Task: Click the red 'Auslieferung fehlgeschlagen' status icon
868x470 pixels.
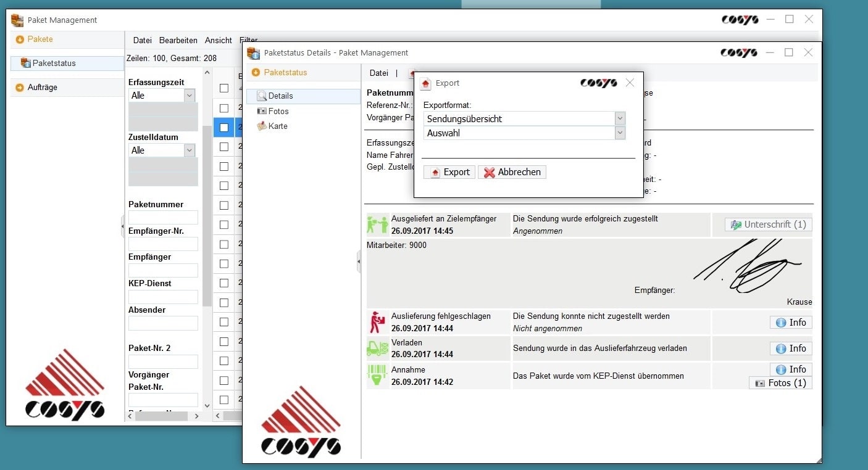Action: (x=377, y=322)
